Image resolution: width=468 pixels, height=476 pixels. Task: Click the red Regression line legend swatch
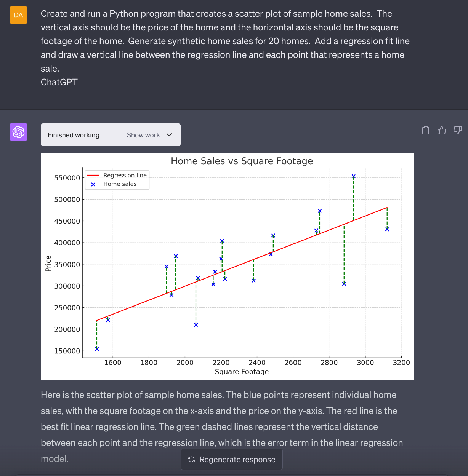[x=93, y=176]
